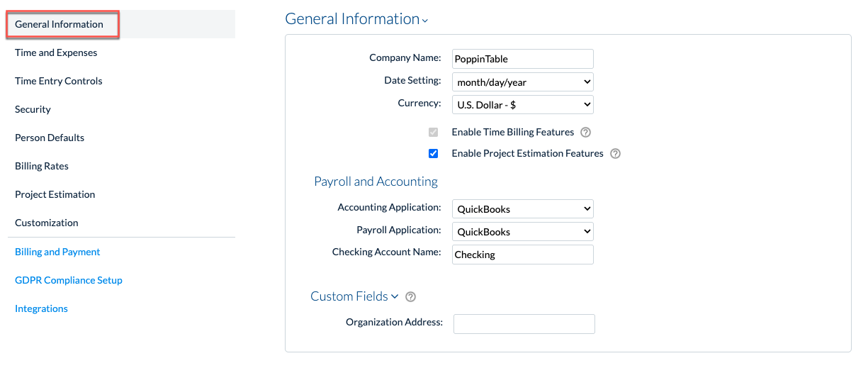Open the Currency dropdown
Screen dimensions: 868x368
click(x=523, y=104)
